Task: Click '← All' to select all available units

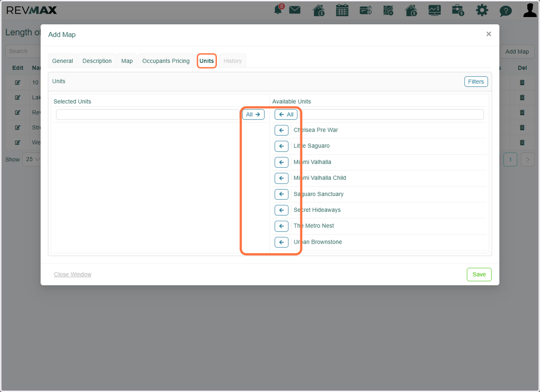Action: coord(286,115)
